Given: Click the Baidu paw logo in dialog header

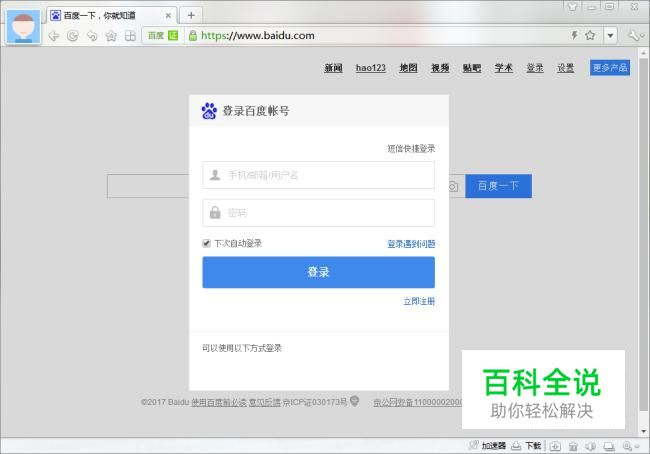Looking at the screenshot, I should (209, 111).
